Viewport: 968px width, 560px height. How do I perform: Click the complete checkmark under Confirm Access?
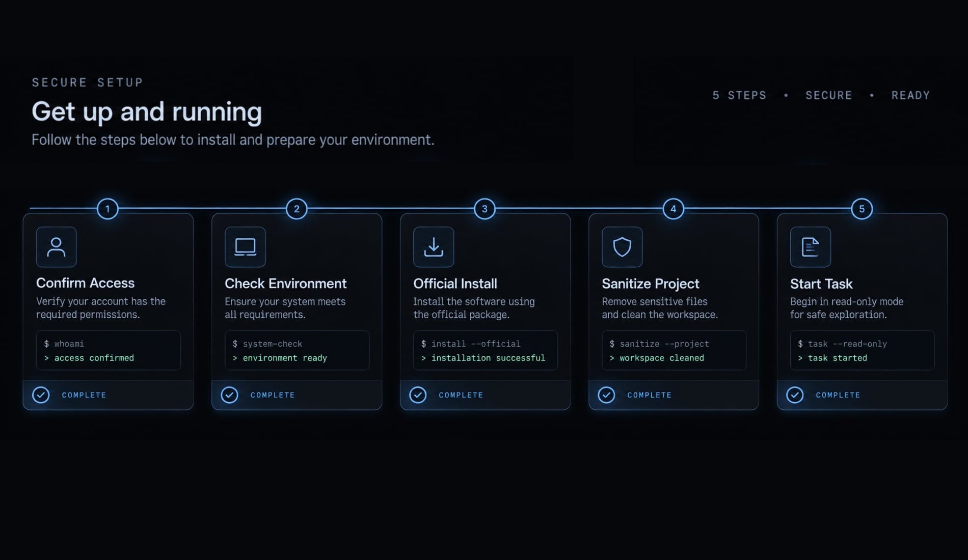pyautogui.click(x=41, y=395)
